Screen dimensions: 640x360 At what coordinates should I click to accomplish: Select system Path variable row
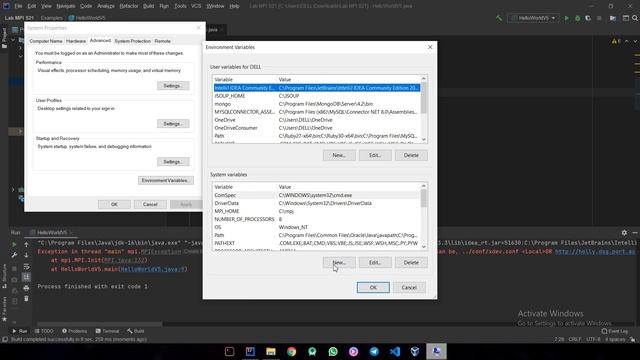tap(316, 235)
